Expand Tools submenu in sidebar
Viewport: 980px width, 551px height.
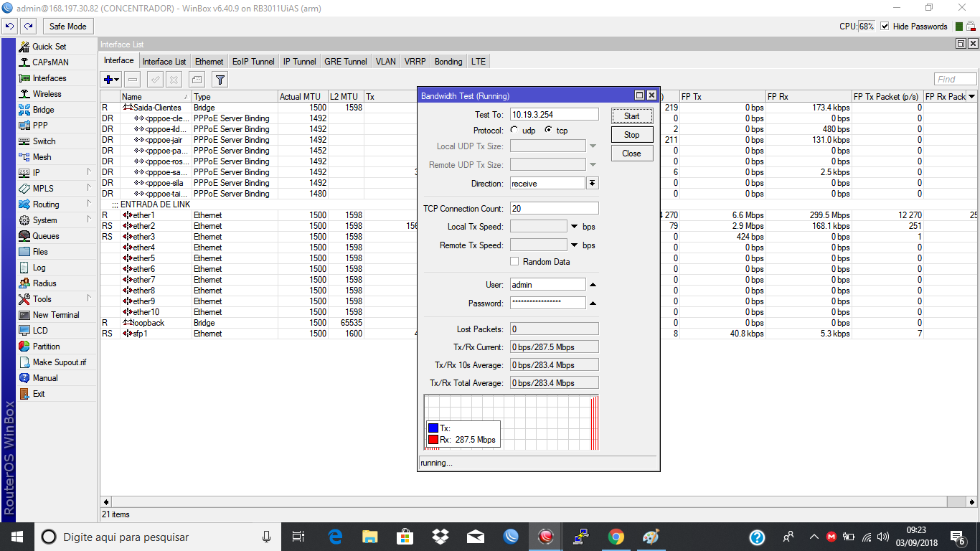click(x=89, y=298)
